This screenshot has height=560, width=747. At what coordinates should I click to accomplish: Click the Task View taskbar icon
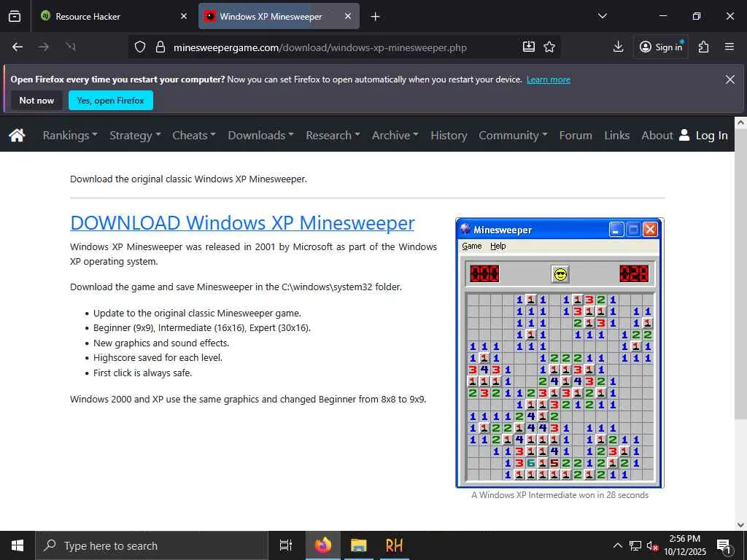[286, 545]
